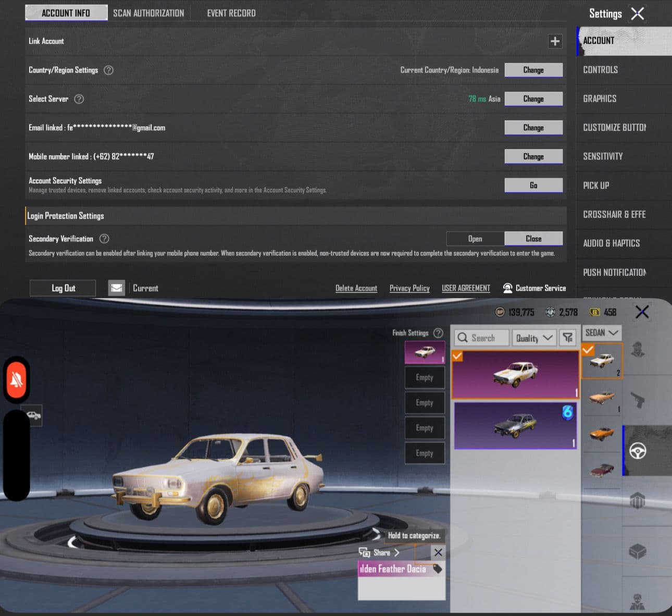Click the small car icon on left edge
Screen dimensions: 672x616
pos(34,415)
